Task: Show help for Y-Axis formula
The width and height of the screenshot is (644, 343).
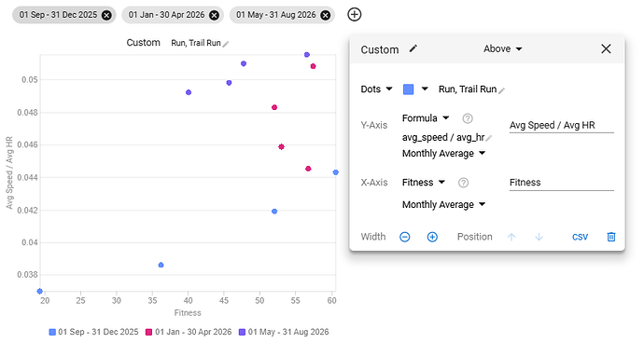Action: (468, 118)
